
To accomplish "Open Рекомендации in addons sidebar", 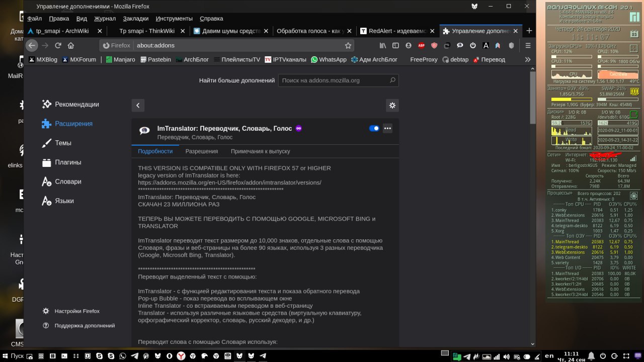I will [x=70, y=104].
